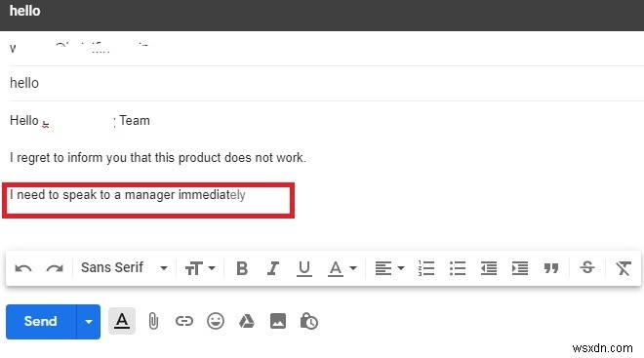The width and height of the screenshot is (644, 358).
Task: Open the text color picker
Action: click(342, 269)
